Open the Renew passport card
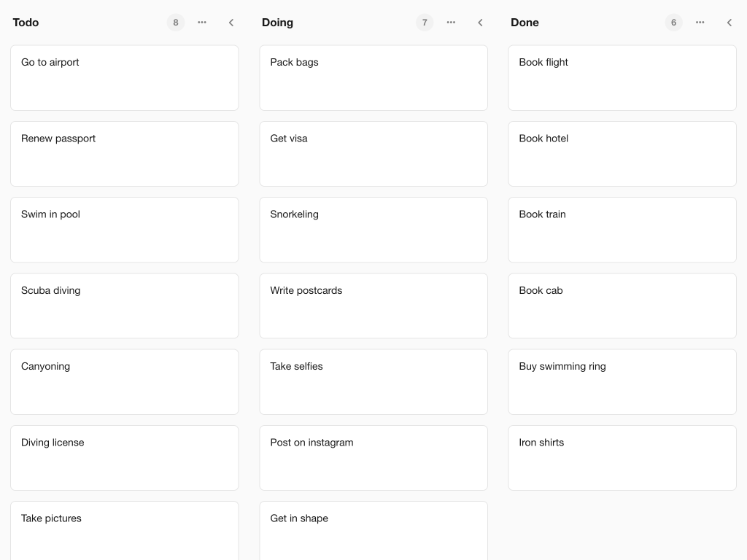The width and height of the screenshot is (747, 560). coord(124,154)
